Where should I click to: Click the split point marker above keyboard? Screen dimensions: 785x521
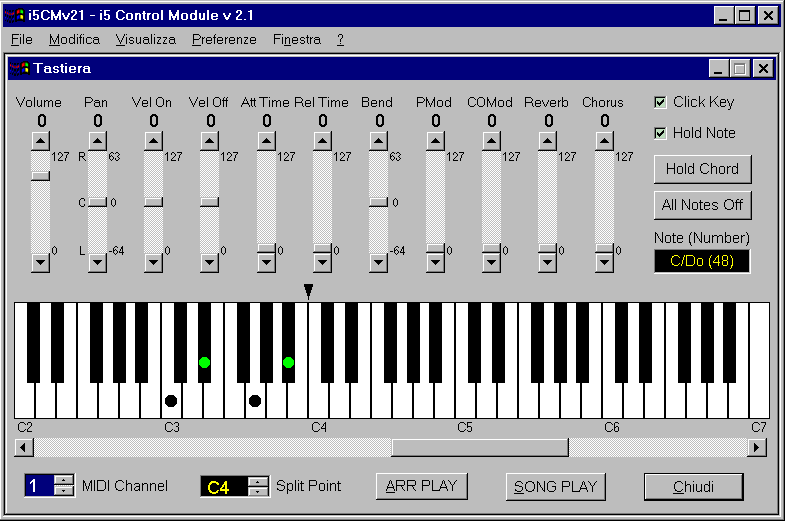click(x=309, y=291)
